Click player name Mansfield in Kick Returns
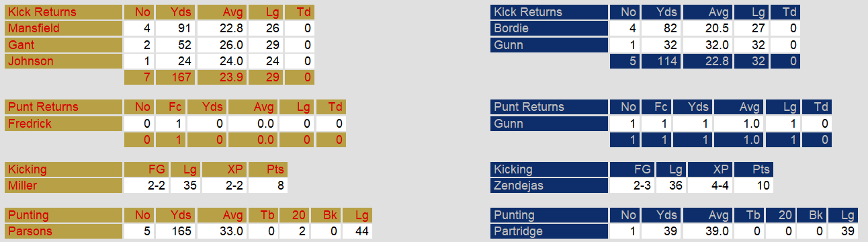The image size is (868, 242). (x=33, y=28)
